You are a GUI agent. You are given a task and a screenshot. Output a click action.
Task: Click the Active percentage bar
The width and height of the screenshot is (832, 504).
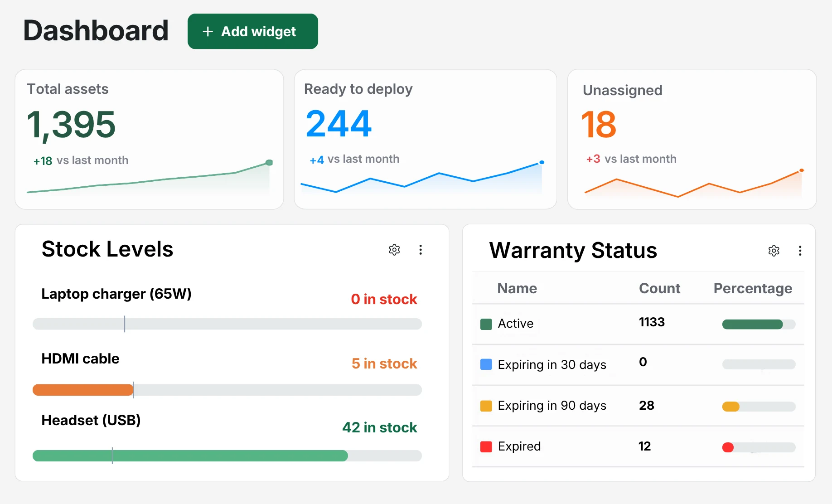[x=759, y=324]
